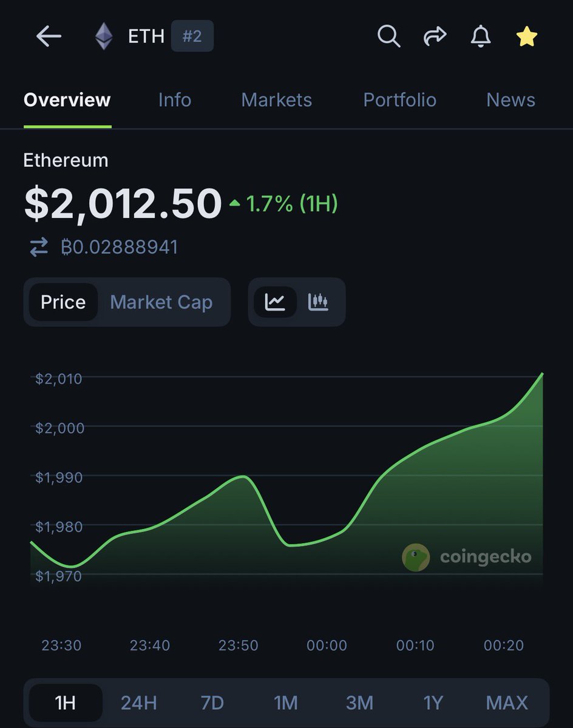
Task: Open search with magnifier icon
Action: pyautogui.click(x=388, y=36)
